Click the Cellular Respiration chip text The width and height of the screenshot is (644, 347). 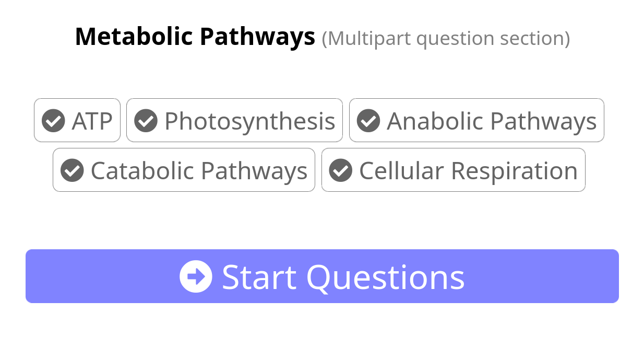pos(468,170)
